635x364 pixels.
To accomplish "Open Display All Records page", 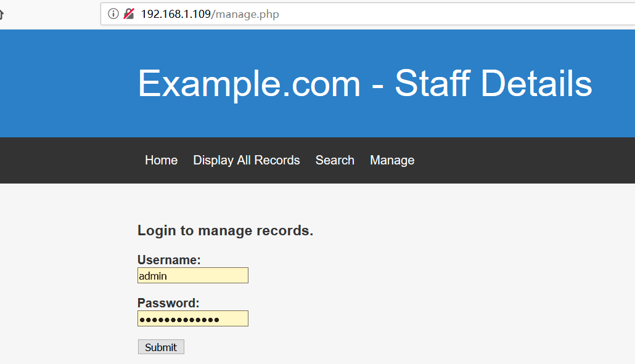I will coord(246,160).
